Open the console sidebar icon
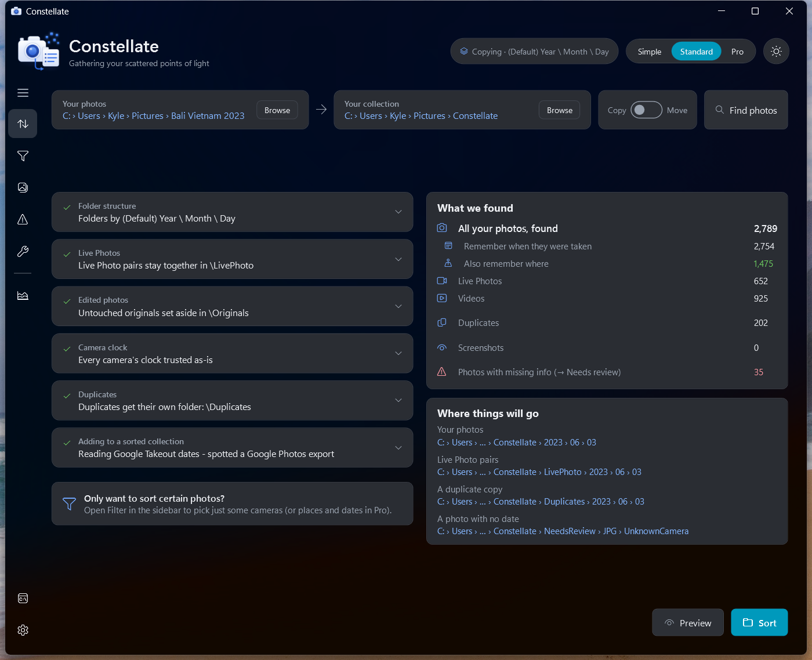The width and height of the screenshot is (812, 660). [x=23, y=599]
